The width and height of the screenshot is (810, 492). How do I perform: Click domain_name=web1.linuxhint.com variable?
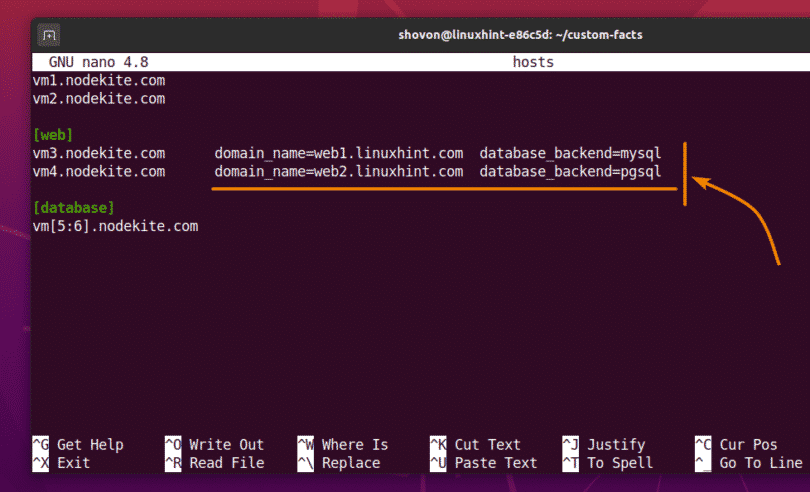tap(339, 153)
